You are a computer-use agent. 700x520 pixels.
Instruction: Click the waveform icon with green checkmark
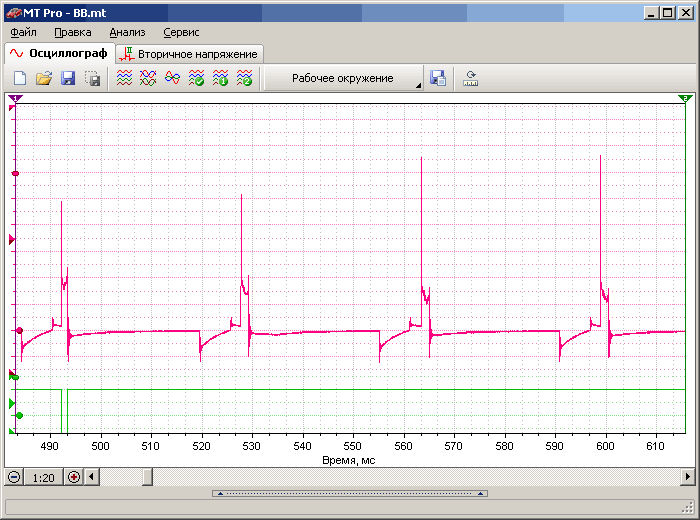click(x=196, y=78)
